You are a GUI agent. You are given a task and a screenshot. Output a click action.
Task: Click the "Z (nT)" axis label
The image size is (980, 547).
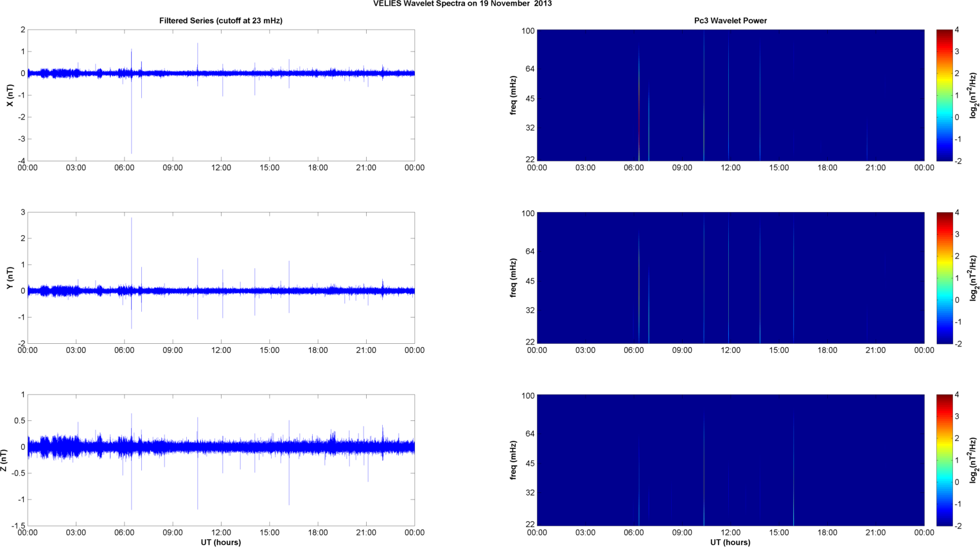(x=4, y=460)
